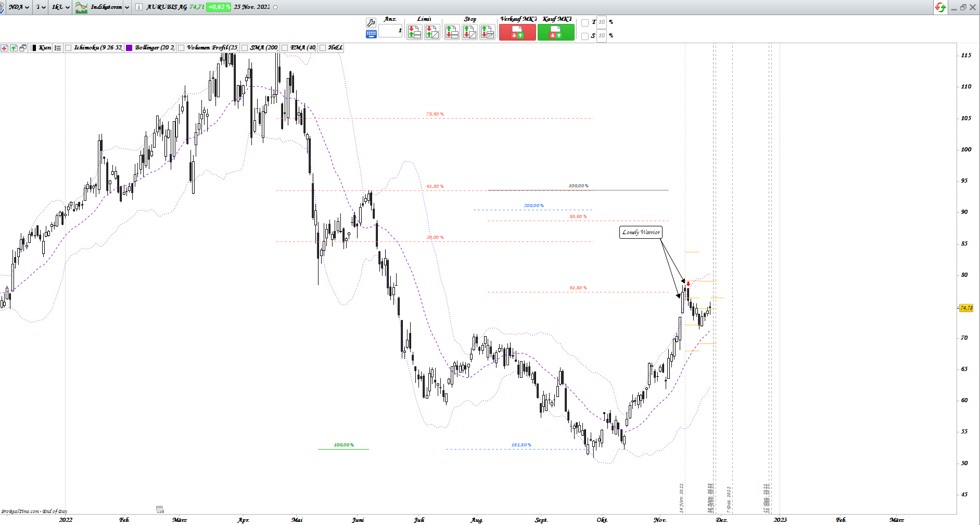Screen dimensions: 980x525
Task: Click the first Stop order icon
Action: (x=452, y=32)
